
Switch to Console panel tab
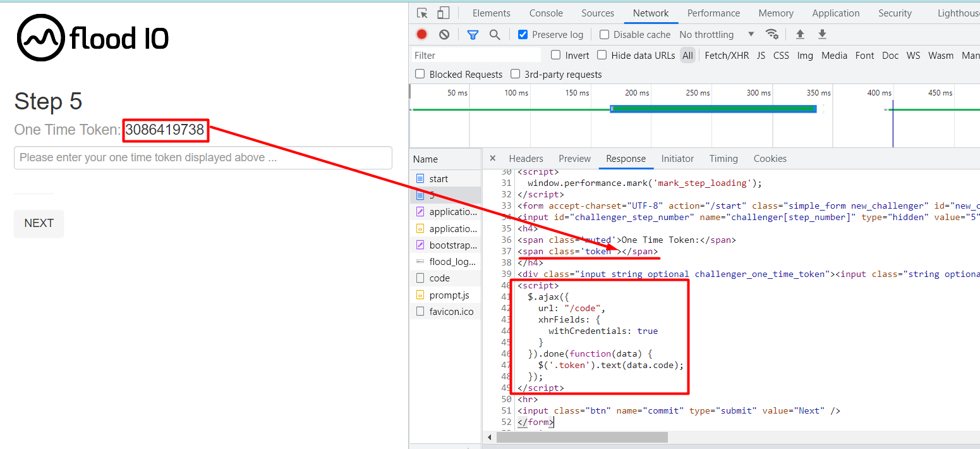point(546,13)
